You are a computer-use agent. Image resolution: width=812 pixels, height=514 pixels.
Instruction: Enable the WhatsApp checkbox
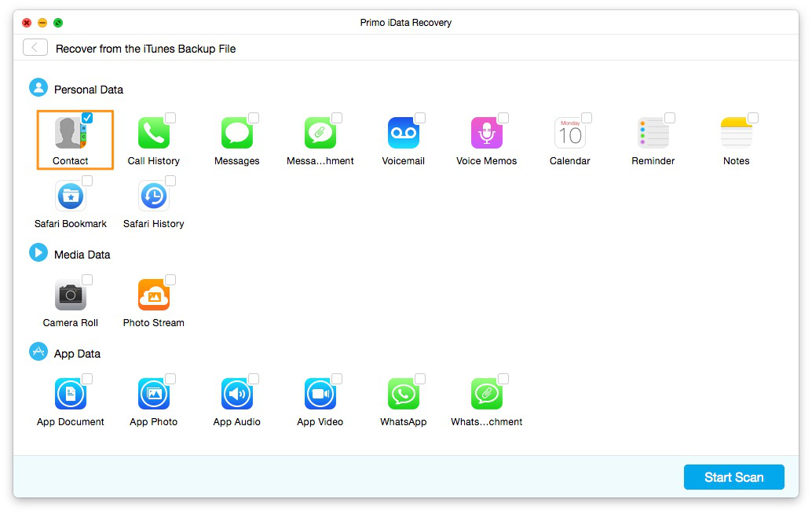420,379
